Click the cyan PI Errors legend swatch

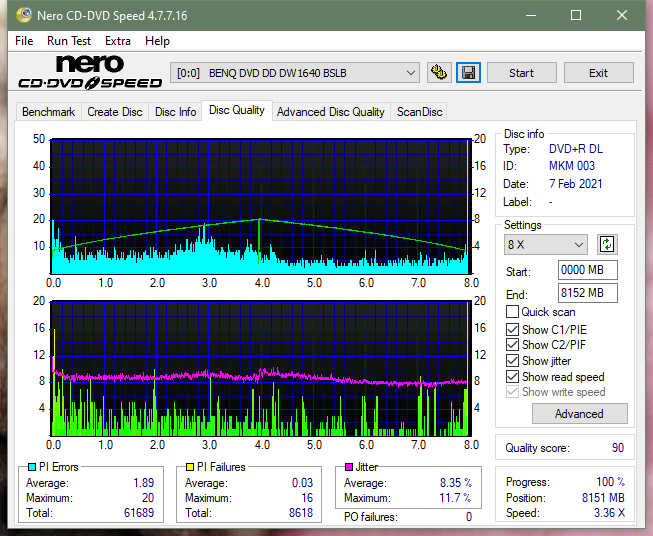click(x=32, y=467)
